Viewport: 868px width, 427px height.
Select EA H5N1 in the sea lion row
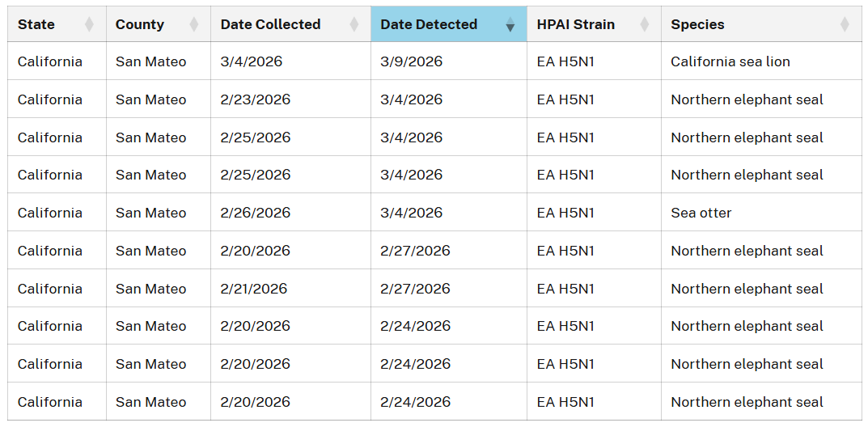pyautogui.click(x=565, y=61)
